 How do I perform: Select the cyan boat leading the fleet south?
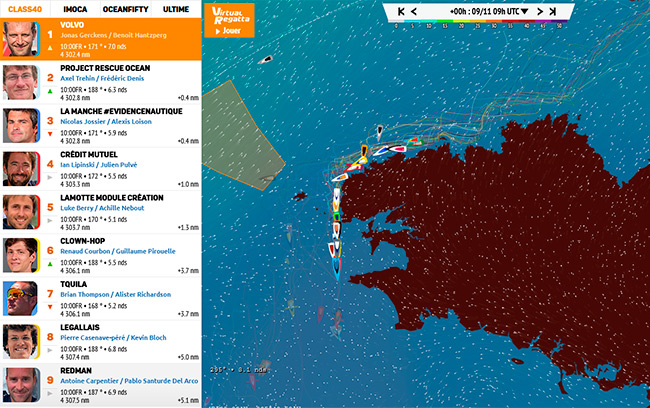click(x=337, y=268)
